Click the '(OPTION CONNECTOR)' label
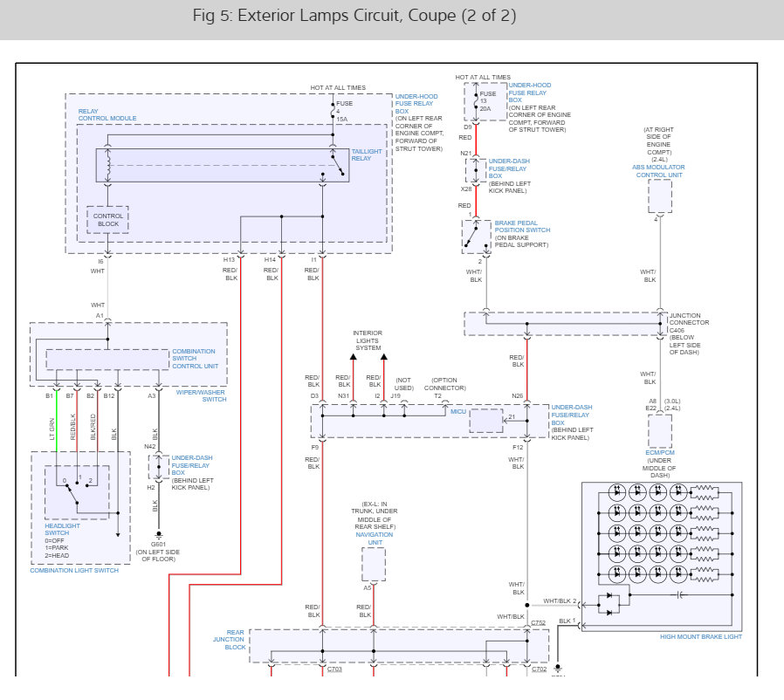 [x=445, y=384]
